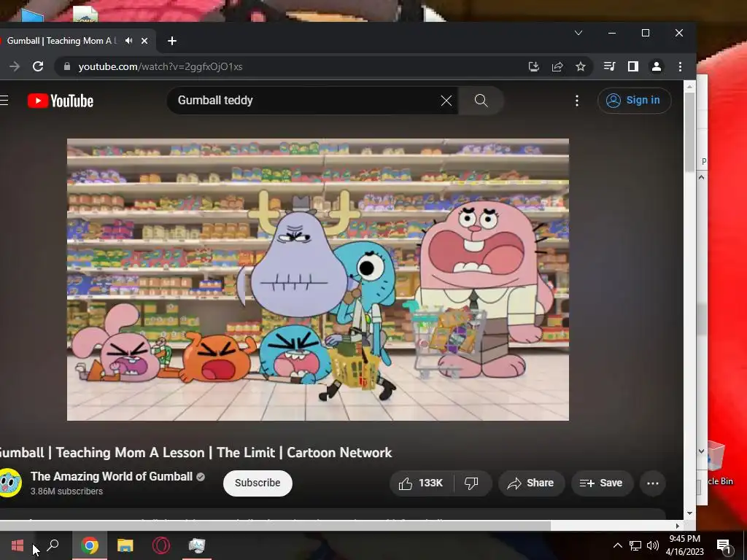Image resolution: width=747 pixels, height=560 pixels.
Task: Click Chrome icon on the taskbar
Action: (x=90, y=545)
